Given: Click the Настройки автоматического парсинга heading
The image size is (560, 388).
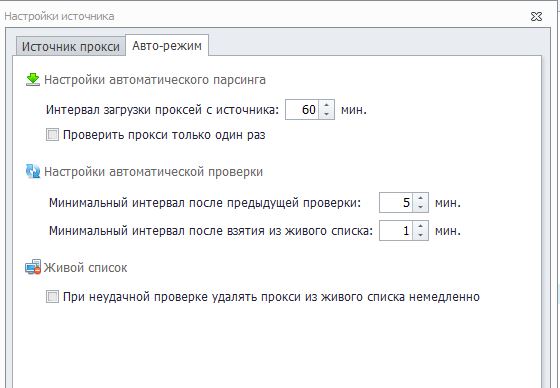Looking at the screenshot, I should point(155,80).
